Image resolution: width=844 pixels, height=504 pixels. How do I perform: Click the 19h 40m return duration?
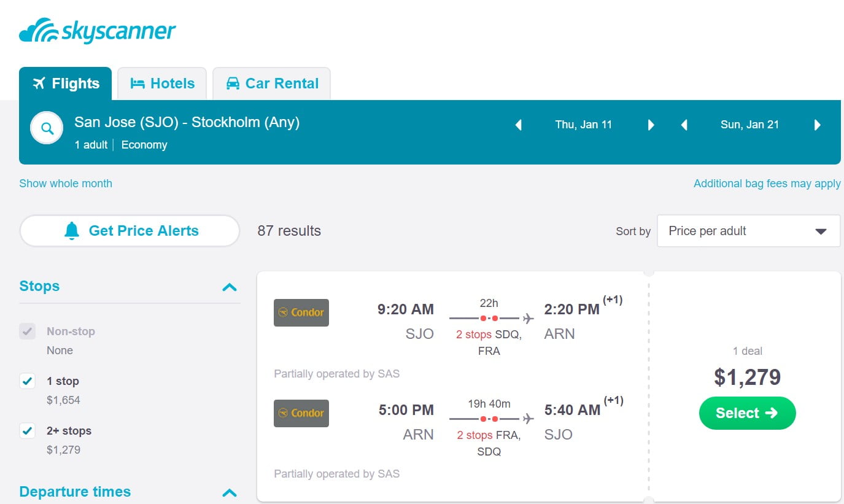(x=488, y=404)
